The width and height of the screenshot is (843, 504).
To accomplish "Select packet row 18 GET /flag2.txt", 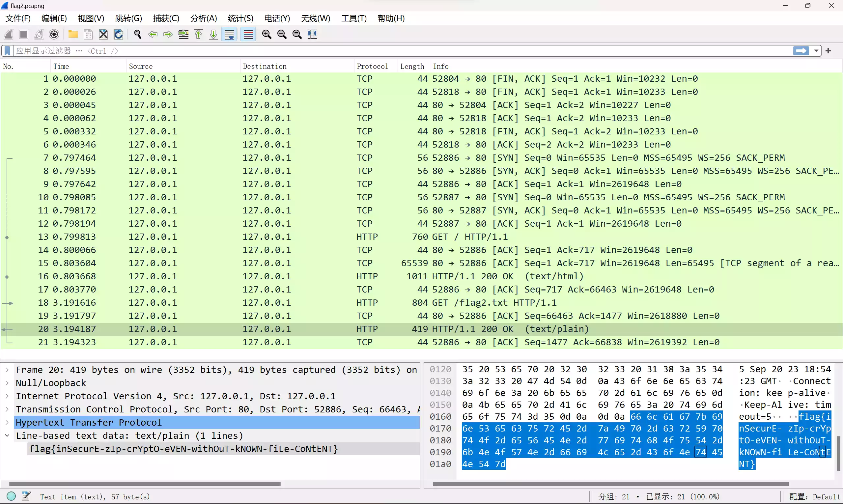I will pos(420,302).
